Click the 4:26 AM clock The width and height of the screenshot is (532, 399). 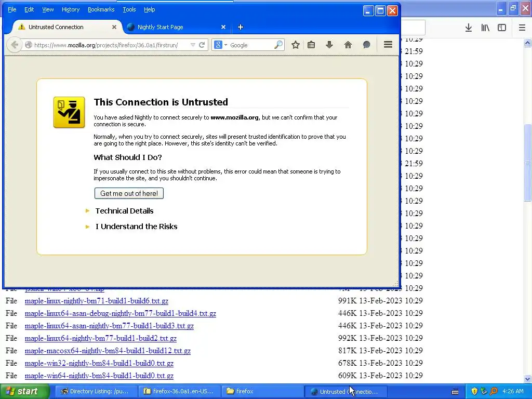click(x=513, y=391)
